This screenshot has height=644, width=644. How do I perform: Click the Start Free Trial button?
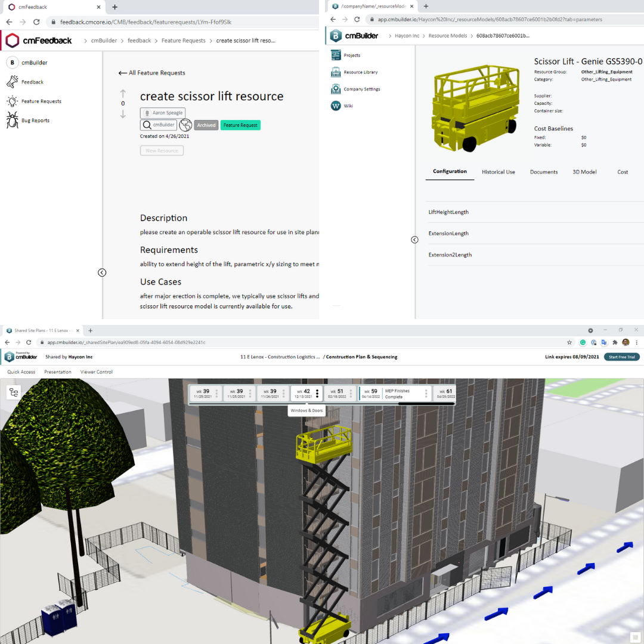622,357
